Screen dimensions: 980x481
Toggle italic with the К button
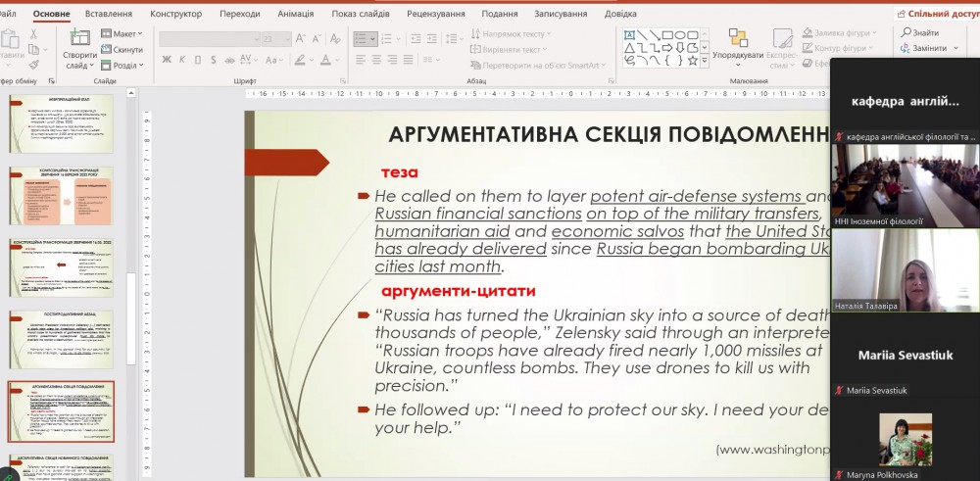(182, 60)
